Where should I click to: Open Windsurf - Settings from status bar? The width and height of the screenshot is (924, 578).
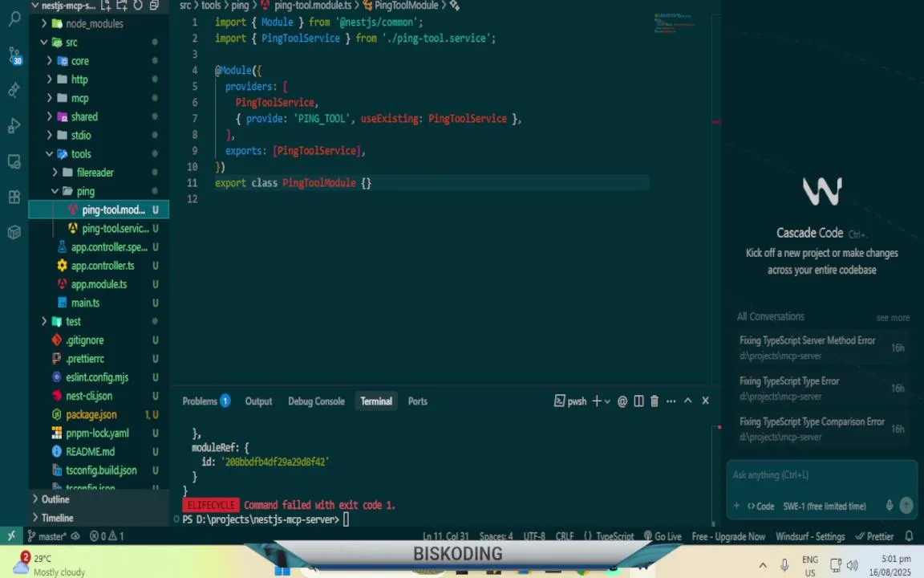tap(810, 536)
